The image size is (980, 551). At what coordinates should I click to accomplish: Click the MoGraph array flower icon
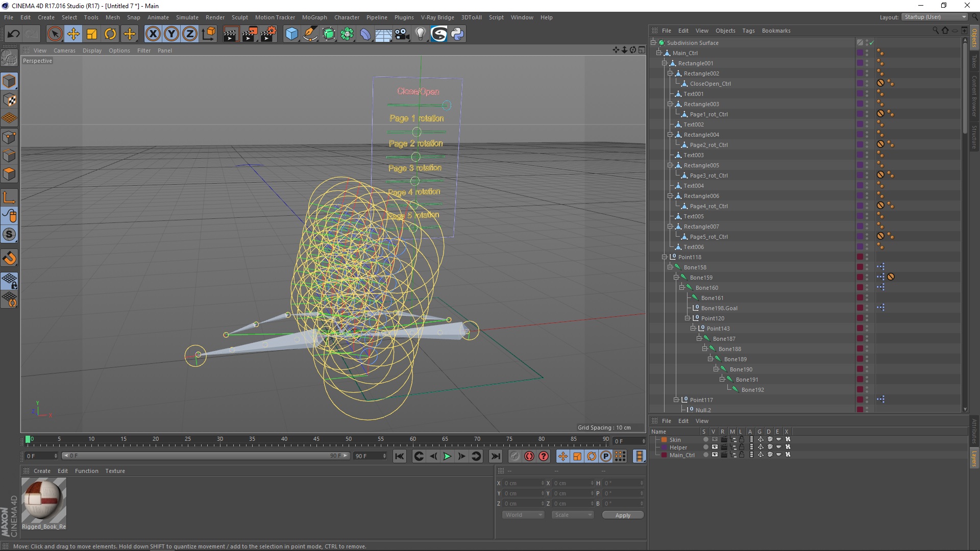(x=347, y=34)
